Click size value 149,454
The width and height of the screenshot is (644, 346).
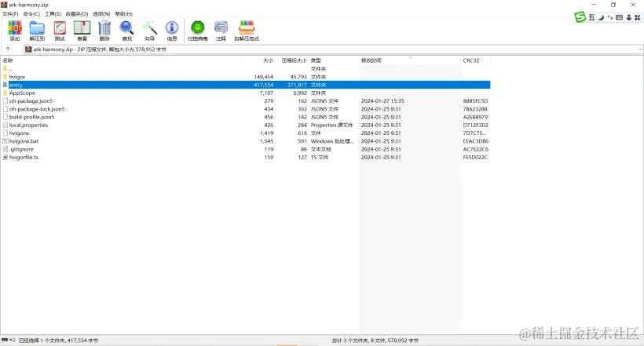[264, 77]
